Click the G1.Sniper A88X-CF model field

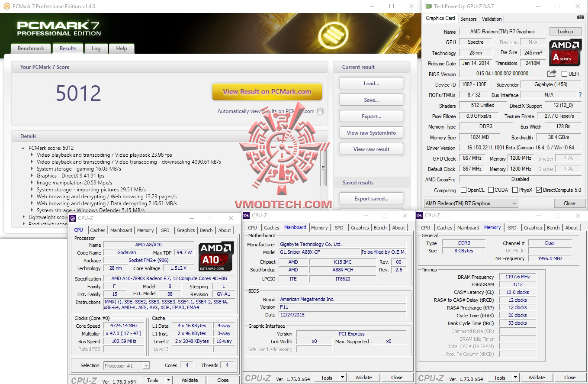320,252
